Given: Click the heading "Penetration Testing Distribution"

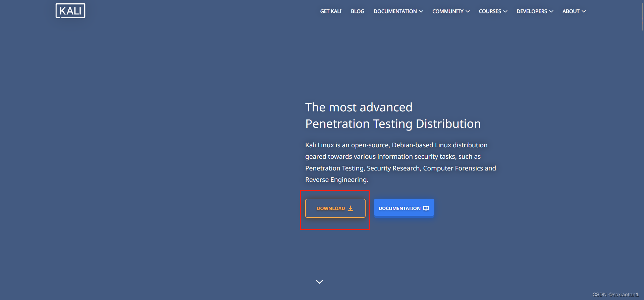Looking at the screenshot, I should [x=393, y=124].
